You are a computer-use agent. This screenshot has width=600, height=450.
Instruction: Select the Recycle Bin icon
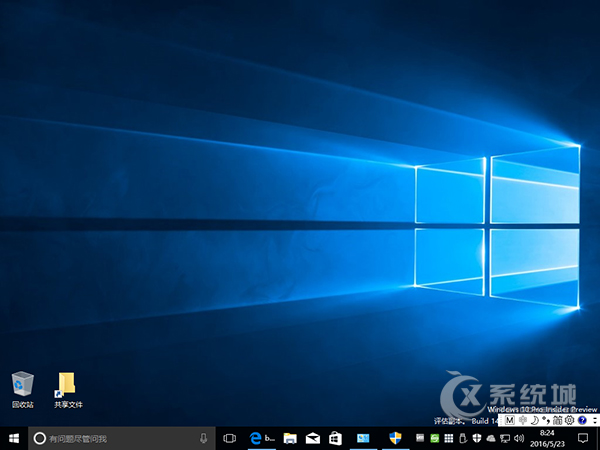click(23, 390)
